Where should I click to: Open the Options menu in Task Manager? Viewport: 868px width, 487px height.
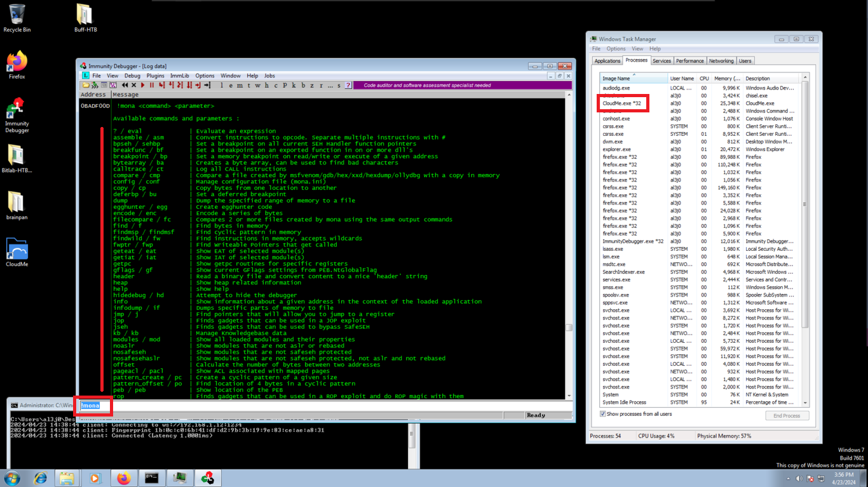tap(616, 49)
